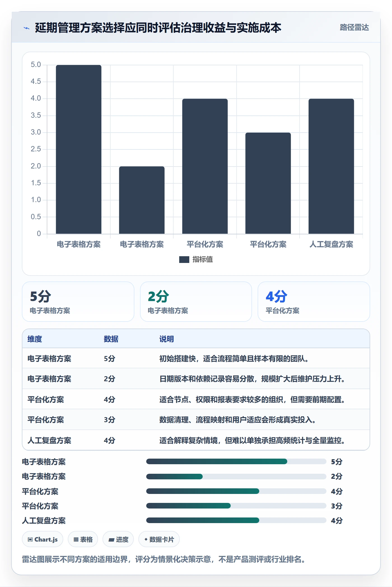Viewport: 392px width, 587px height.
Task: Click the 指标值 legend label
Action: [x=203, y=260]
